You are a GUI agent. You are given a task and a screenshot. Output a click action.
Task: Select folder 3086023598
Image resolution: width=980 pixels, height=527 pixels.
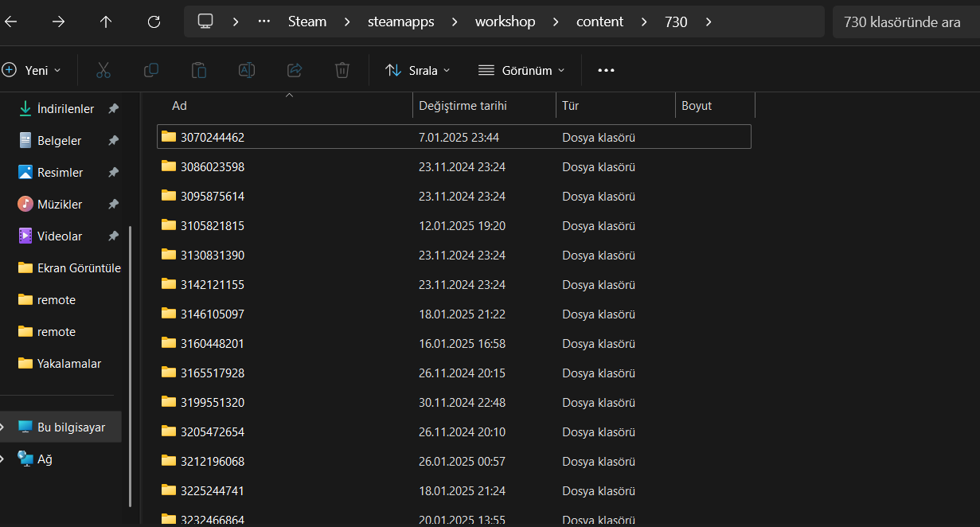[454, 166]
